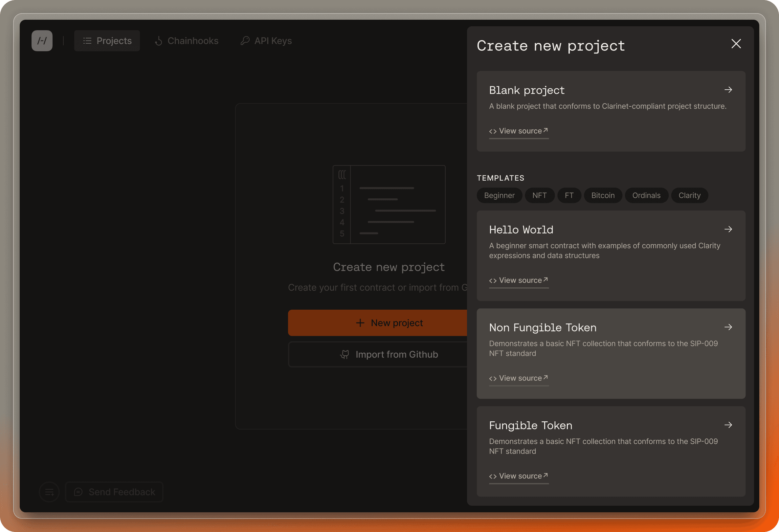
Task: Click the Clarinet logo icon top-left
Action: click(x=41, y=40)
